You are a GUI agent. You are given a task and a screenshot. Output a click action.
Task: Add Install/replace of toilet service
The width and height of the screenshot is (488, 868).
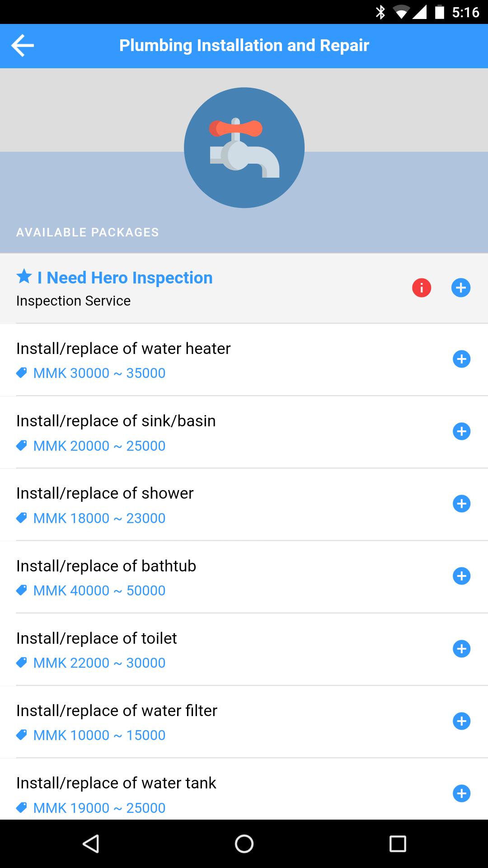(461, 649)
